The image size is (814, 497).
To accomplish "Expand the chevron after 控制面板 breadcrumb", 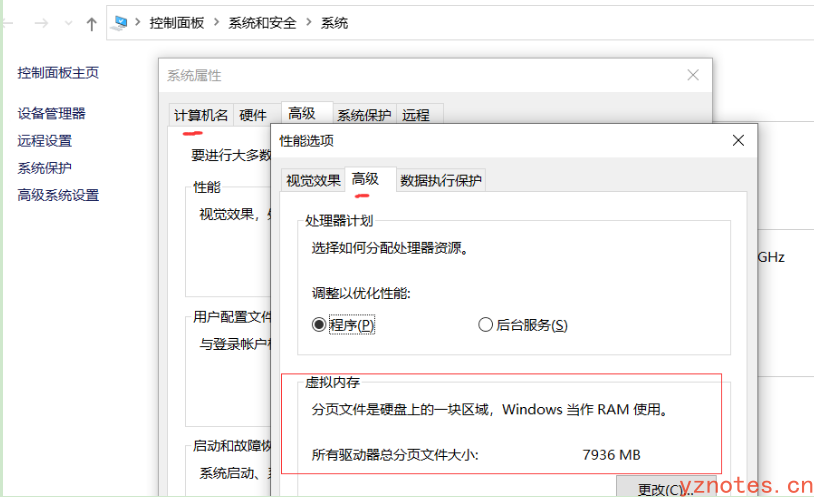I will click(216, 22).
